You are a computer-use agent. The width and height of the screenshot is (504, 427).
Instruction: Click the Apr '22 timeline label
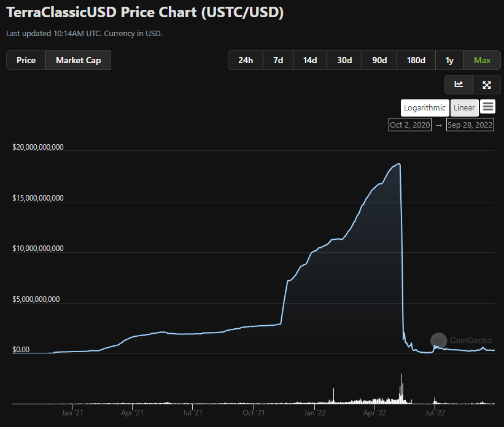coord(374,413)
